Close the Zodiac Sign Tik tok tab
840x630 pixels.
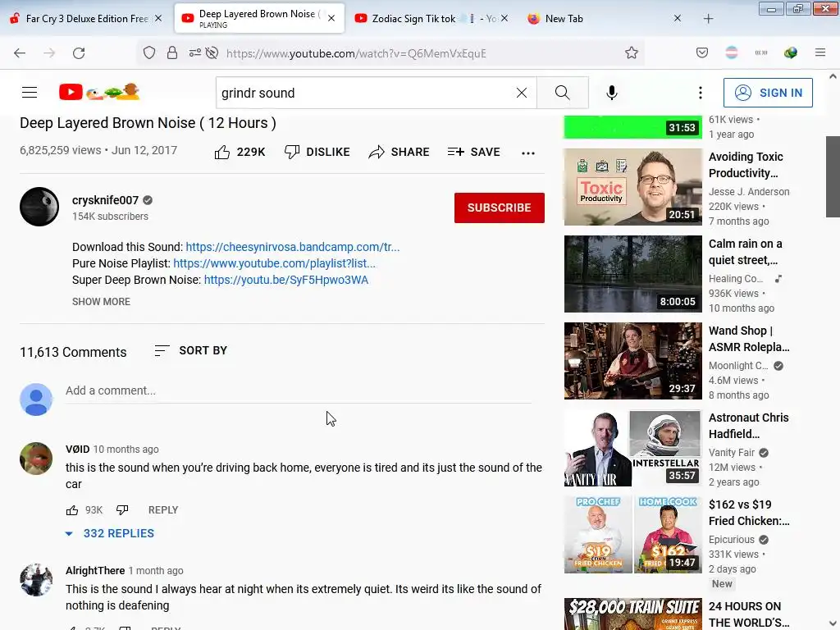point(504,18)
